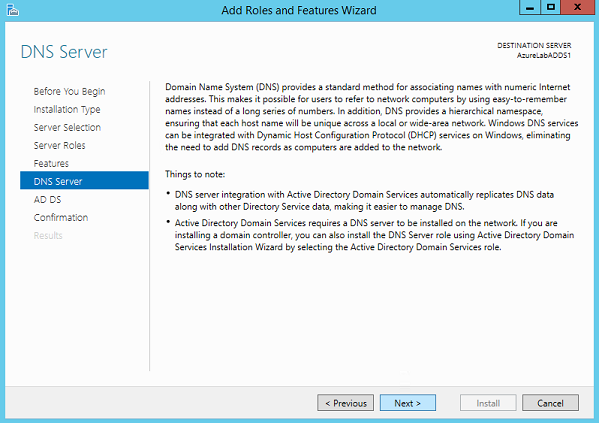Click the greyed-out Results step
Viewport: 599px width, 423px height.
tap(48, 235)
